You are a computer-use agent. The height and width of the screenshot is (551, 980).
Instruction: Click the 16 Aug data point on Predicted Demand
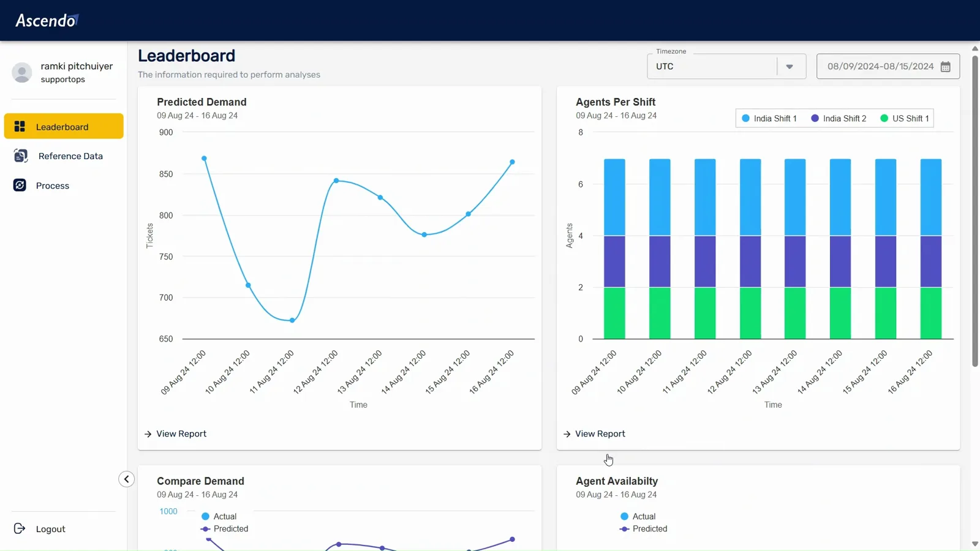(513, 162)
